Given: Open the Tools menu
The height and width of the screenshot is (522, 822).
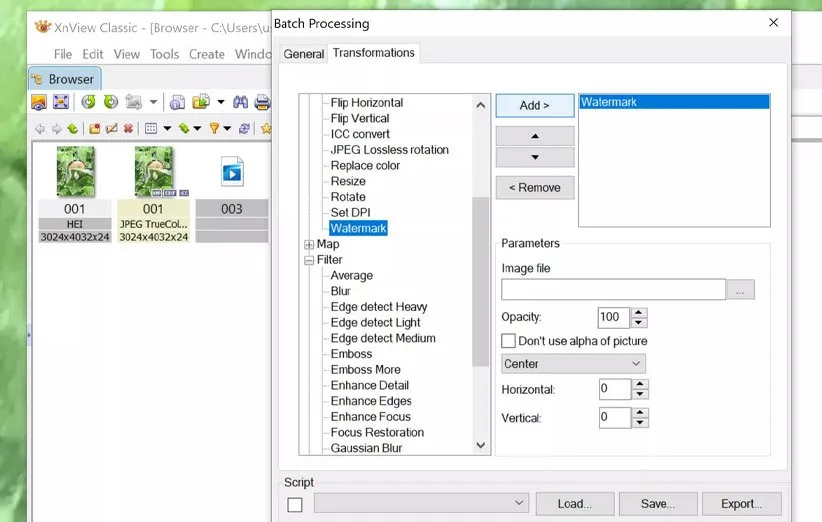Looking at the screenshot, I should 164,54.
